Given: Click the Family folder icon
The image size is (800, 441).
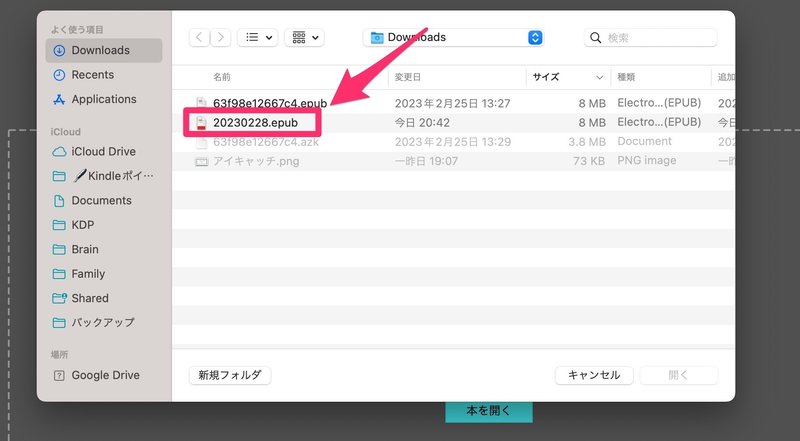Looking at the screenshot, I should point(59,274).
